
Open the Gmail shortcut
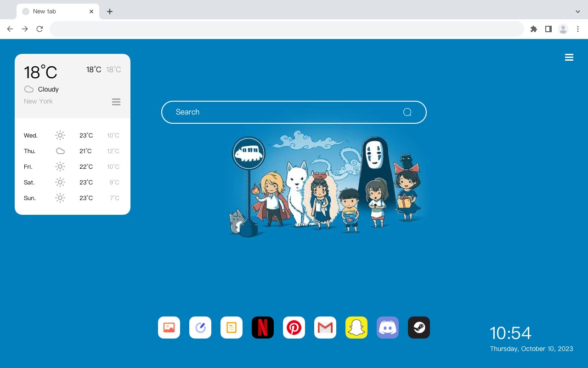[325, 328]
